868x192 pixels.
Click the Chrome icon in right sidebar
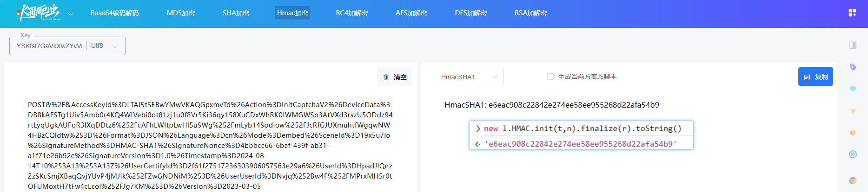click(x=853, y=180)
